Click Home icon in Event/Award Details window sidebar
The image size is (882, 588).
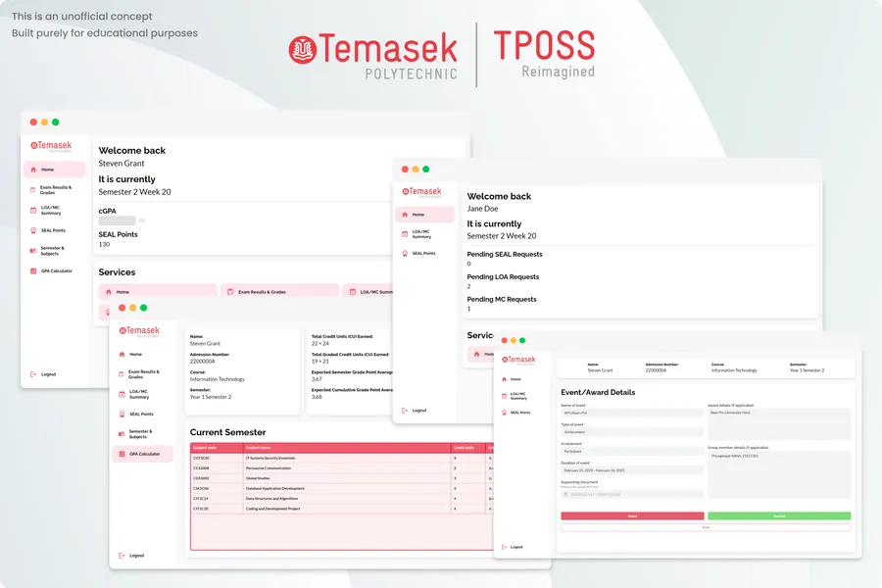pyautogui.click(x=504, y=378)
